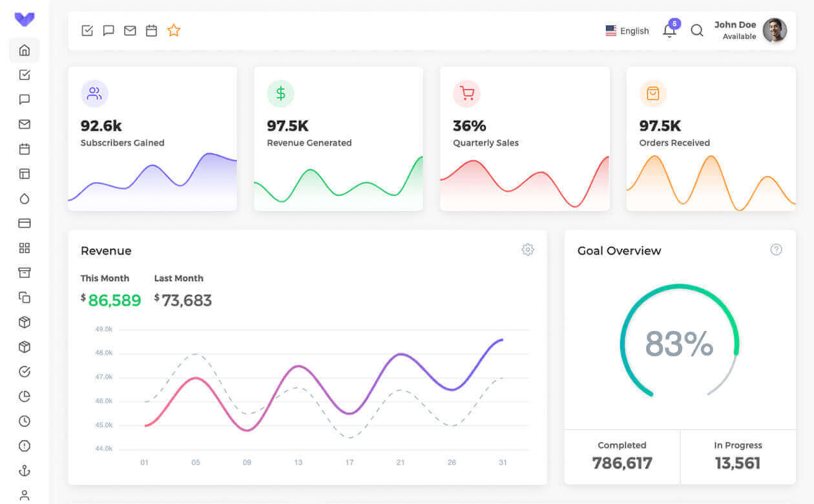This screenshot has height=504, width=814.
Task: Open the starred bookmarks icon
Action: pyautogui.click(x=173, y=30)
